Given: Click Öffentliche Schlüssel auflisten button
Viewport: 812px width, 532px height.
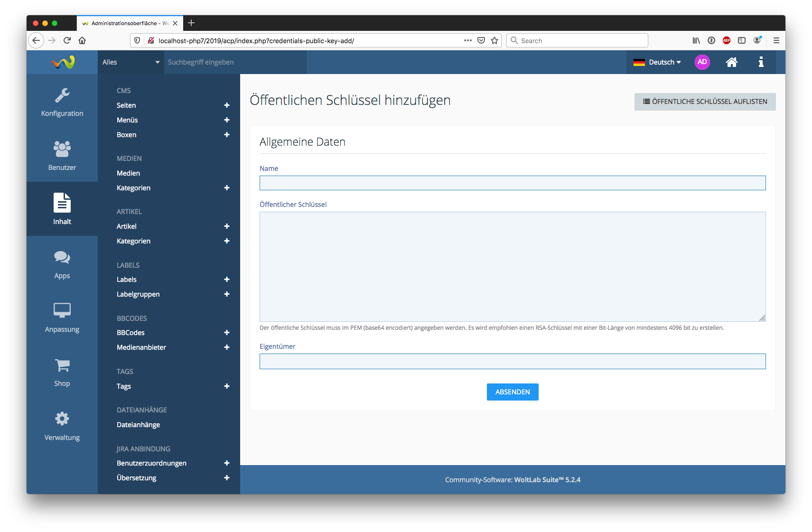Looking at the screenshot, I should coord(705,102).
